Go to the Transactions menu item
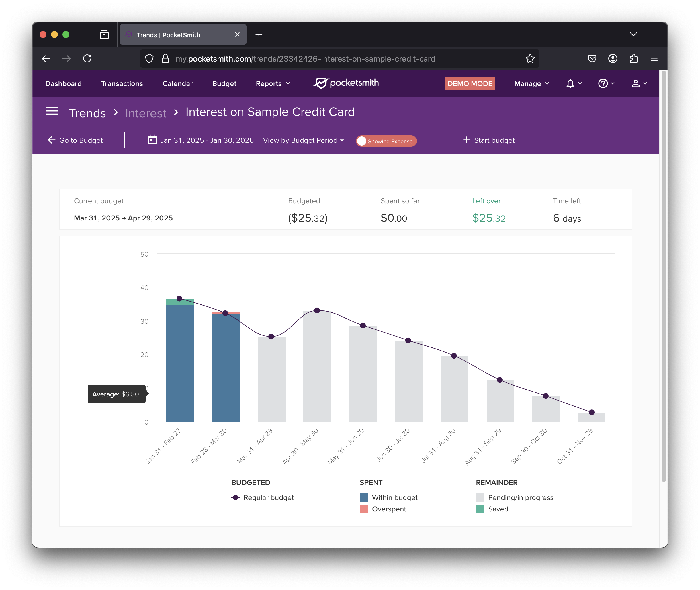Image resolution: width=700 pixels, height=590 pixels. click(x=122, y=84)
